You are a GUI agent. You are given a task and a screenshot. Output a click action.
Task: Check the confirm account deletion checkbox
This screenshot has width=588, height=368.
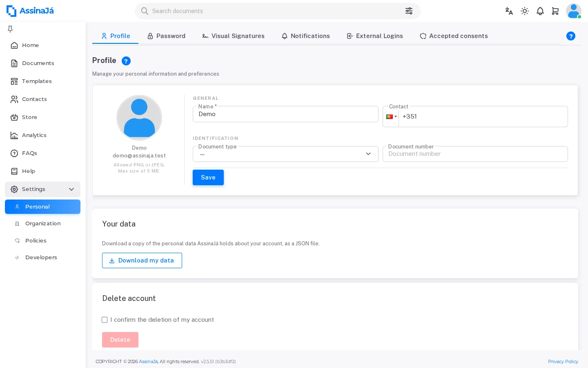(105, 320)
